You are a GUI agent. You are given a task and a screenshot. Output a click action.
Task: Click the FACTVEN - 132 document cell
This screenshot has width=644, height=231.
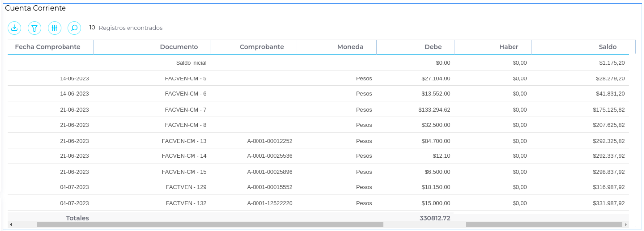[186, 203]
